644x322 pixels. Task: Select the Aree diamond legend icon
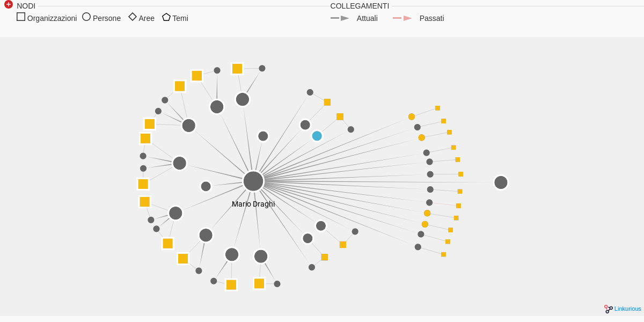[x=133, y=17]
